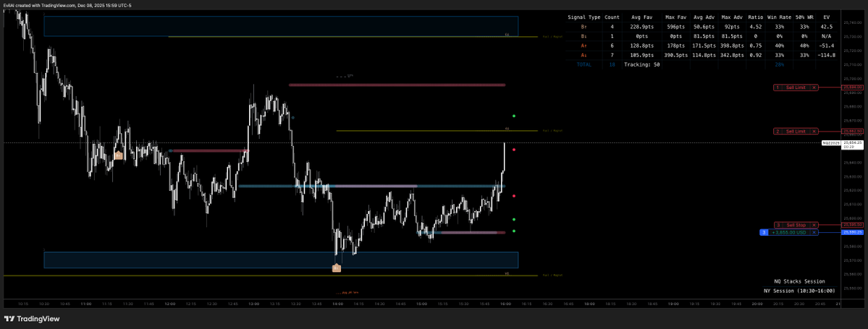
Task: Click the -51.4 EV cell
Action: pyautogui.click(x=827, y=46)
